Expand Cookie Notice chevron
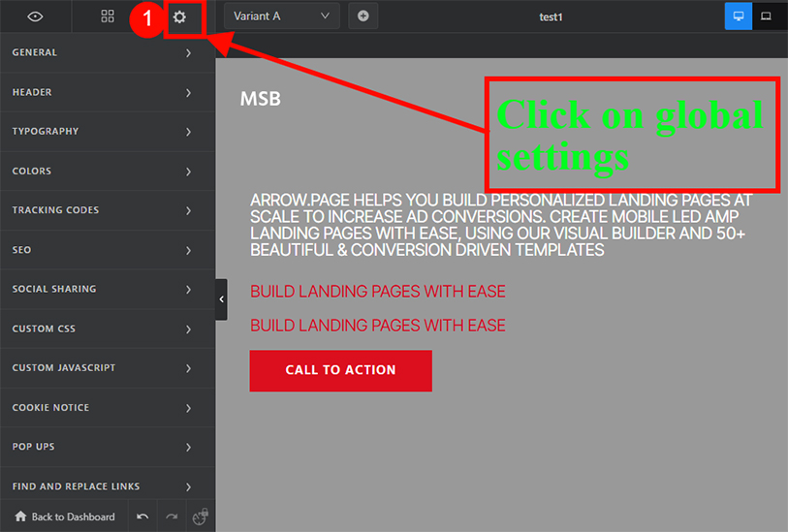Image resolution: width=788 pixels, height=532 pixels. point(188,408)
